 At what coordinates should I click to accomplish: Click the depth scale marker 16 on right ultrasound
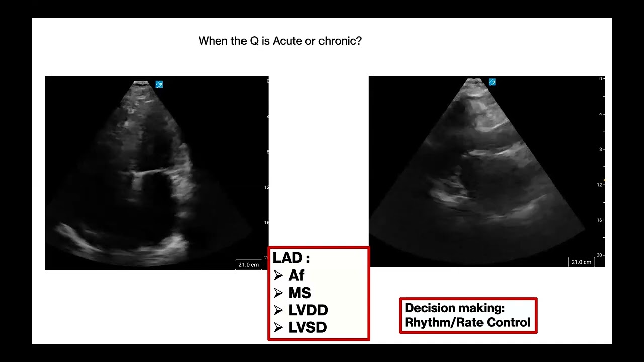[600, 220]
